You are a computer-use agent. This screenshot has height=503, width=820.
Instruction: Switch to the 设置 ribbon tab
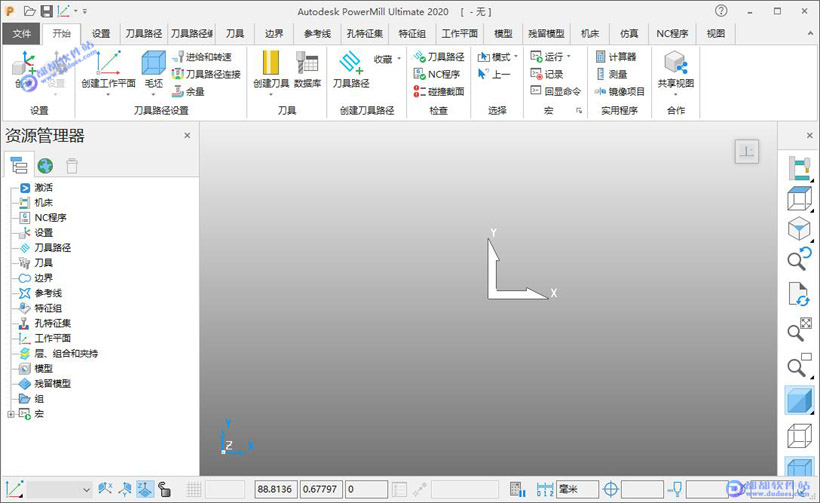click(x=101, y=33)
